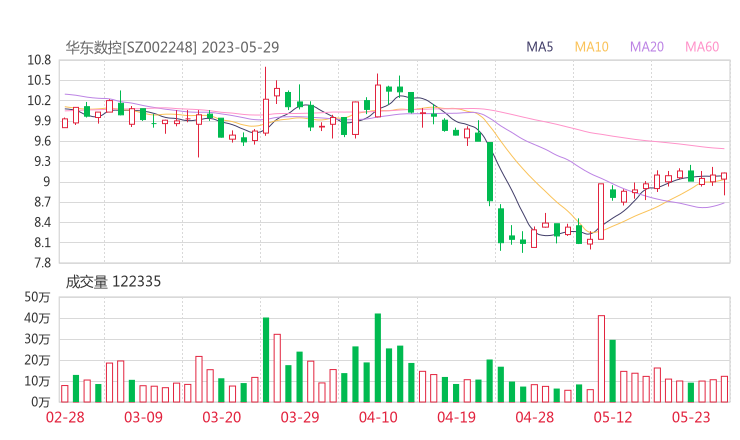Image resolution: width=740 pixels, height=440 pixels.
Task: Click the 10.2 price axis label
Action: point(39,101)
